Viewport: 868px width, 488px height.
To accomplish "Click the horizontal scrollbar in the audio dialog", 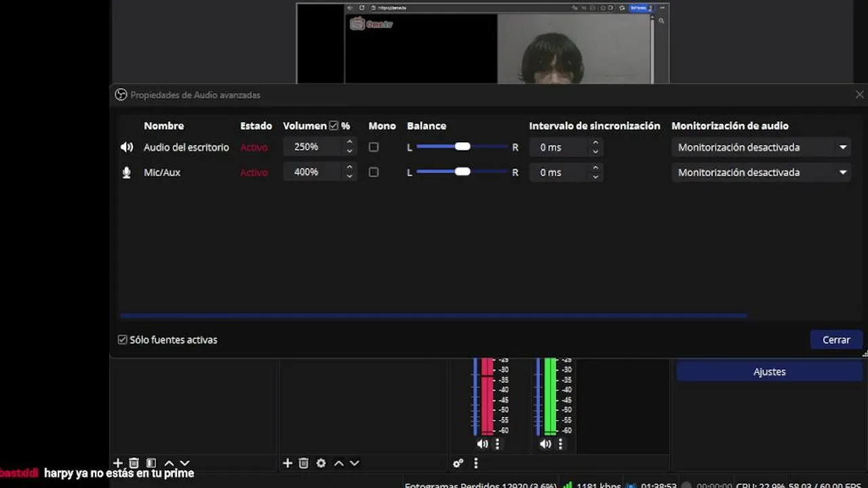I will (x=433, y=315).
